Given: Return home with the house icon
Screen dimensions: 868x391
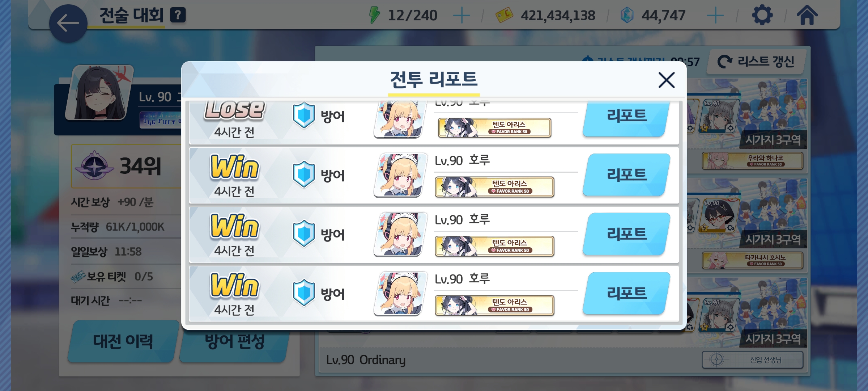Looking at the screenshot, I should click(807, 15).
